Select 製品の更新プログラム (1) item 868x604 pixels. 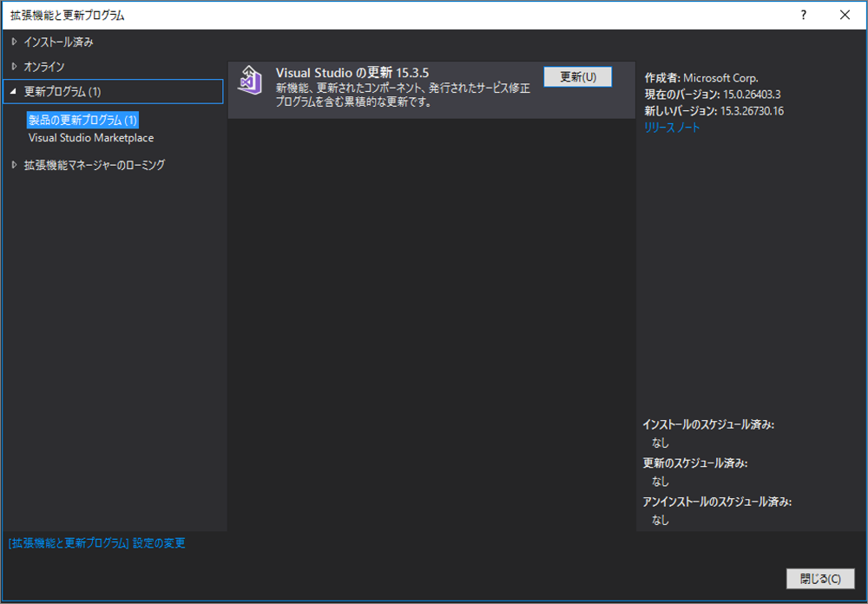pos(82,120)
